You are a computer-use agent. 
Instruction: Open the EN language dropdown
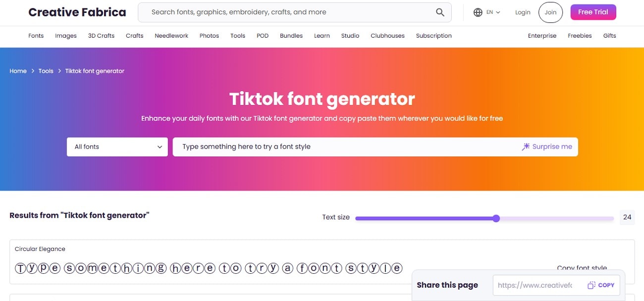pyautogui.click(x=493, y=12)
